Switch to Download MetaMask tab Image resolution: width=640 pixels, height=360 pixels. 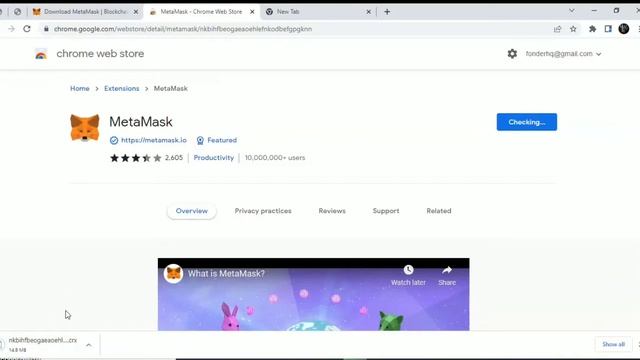coord(85,12)
